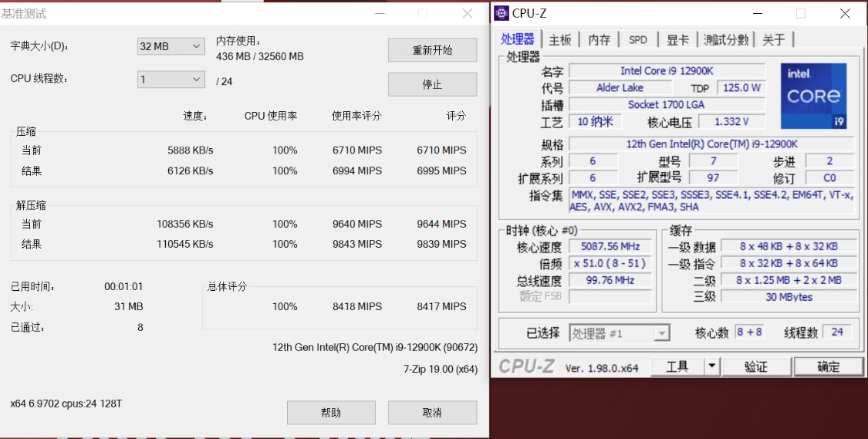Click the processor name field Intel Core i9 12900K
Viewport: 868px width, 439px height.
pyautogui.click(x=667, y=70)
